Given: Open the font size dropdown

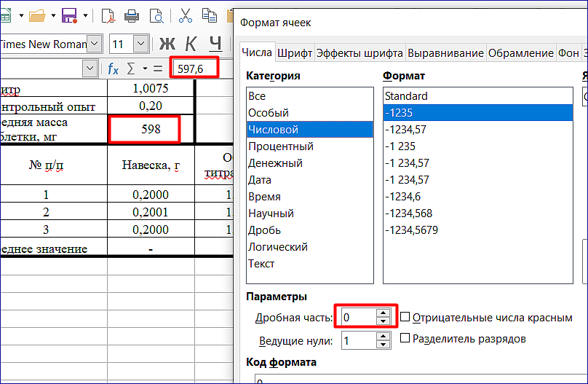Looking at the screenshot, I should (x=141, y=44).
